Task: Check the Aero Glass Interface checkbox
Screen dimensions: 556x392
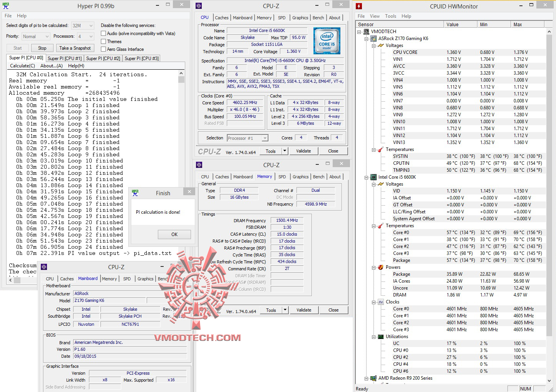Action: tap(103, 49)
